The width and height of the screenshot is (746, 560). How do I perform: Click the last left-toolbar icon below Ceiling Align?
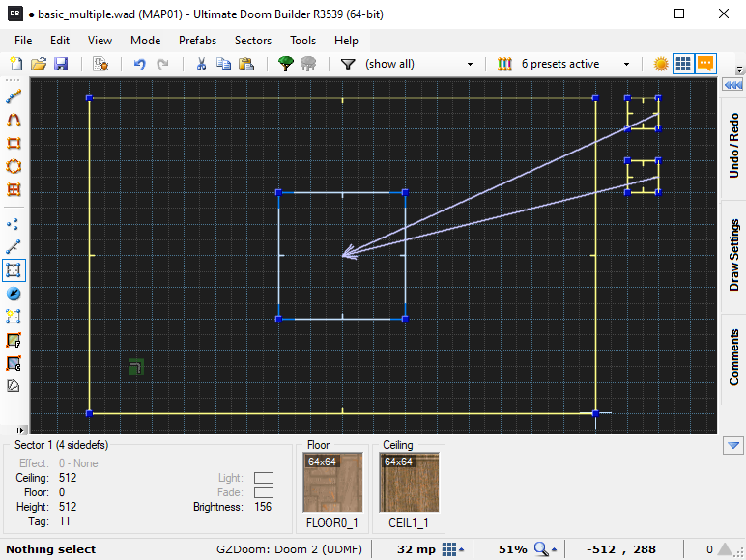pyautogui.click(x=14, y=385)
